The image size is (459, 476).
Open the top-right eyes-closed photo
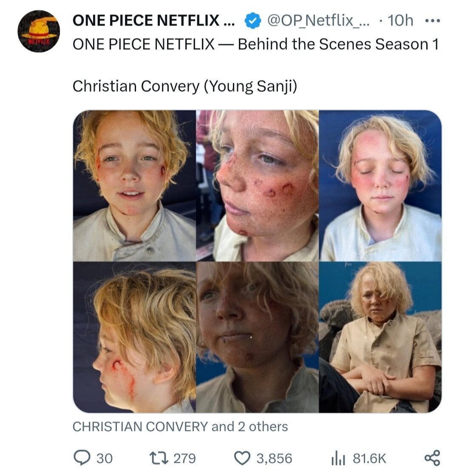click(x=380, y=186)
